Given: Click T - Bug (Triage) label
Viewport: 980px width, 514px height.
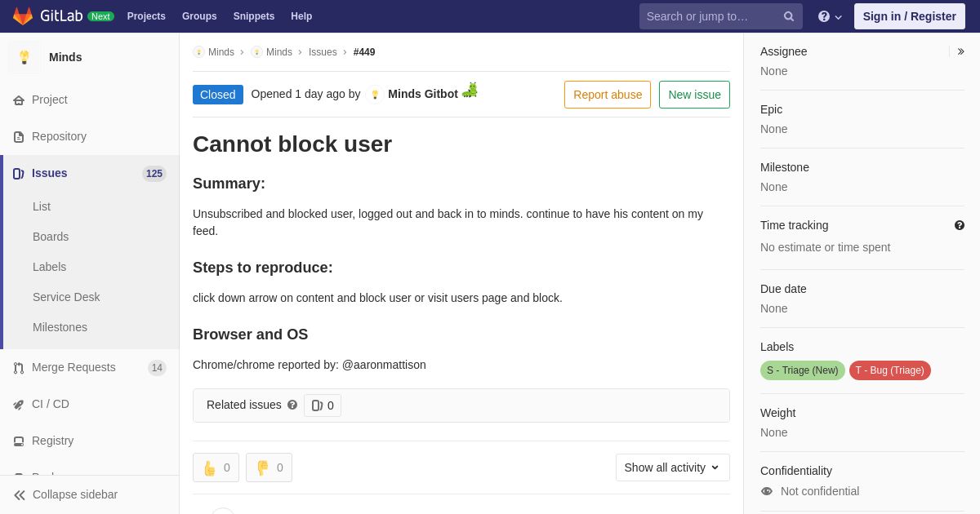Looking at the screenshot, I should [890, 370].
